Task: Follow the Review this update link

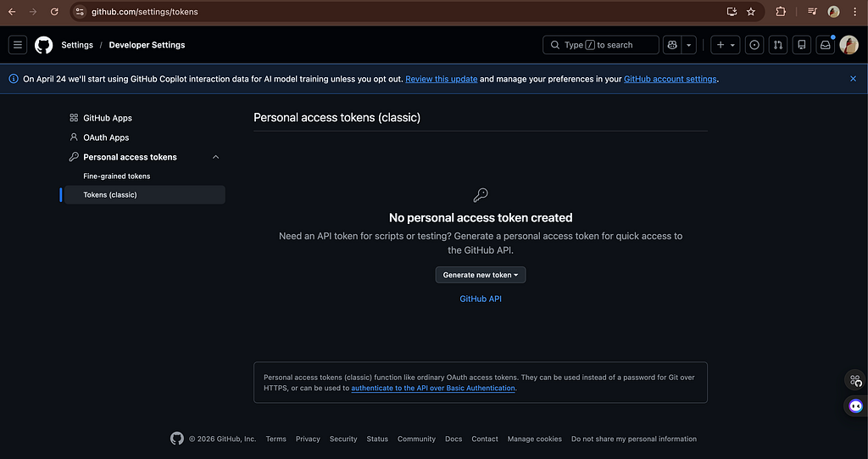Action: (441, 79)
